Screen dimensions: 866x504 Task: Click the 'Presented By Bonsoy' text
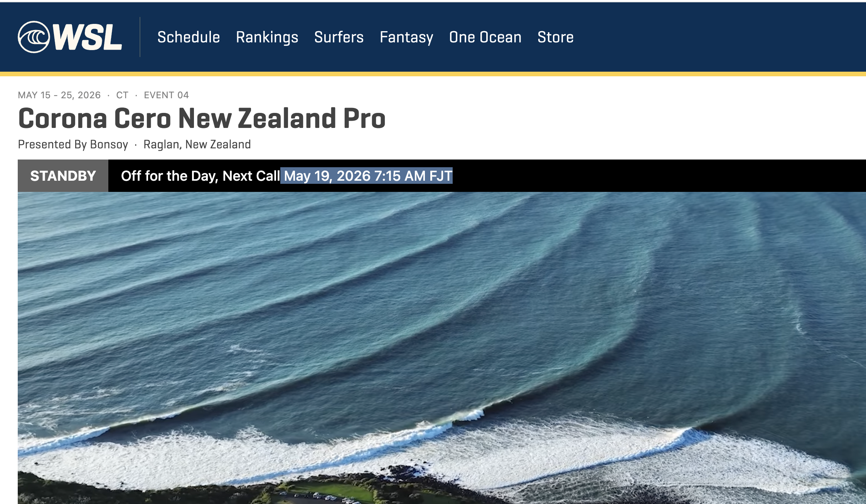pyautogui.click(x=73, y=144)
